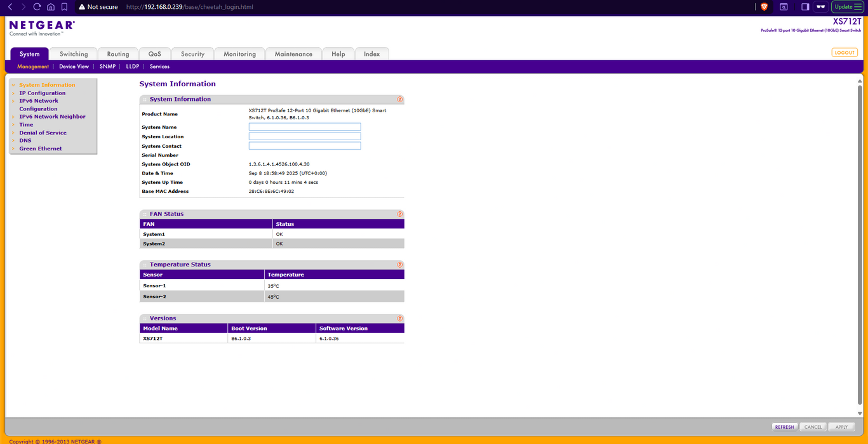Screen dimensions: 868x444
Task: Open the Routing tab
Action: (x=118, y=54)
